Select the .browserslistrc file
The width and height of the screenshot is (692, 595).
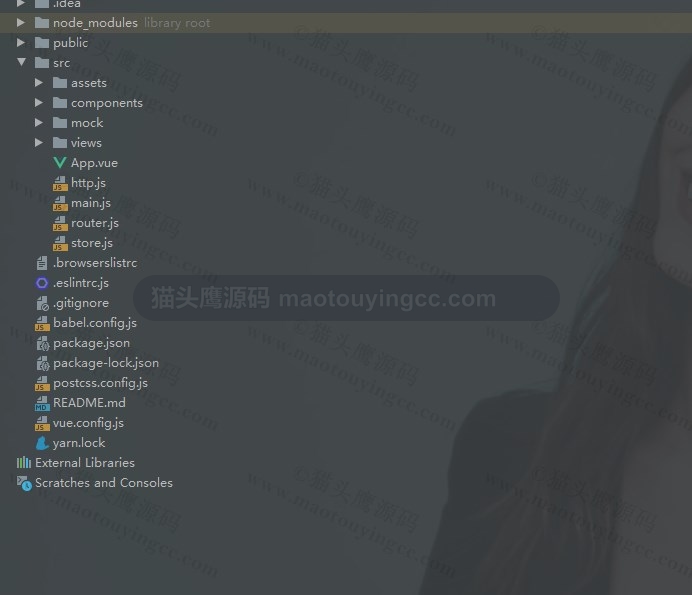95,263
